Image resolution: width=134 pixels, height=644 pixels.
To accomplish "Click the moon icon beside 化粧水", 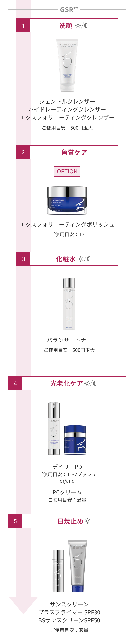I will (x=88, y=259).
